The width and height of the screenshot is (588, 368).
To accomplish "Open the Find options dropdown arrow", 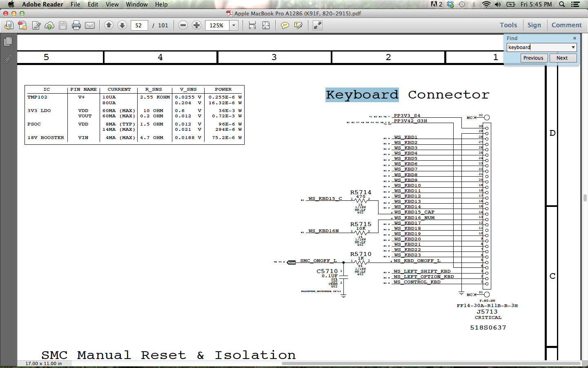I will point(573,47).
